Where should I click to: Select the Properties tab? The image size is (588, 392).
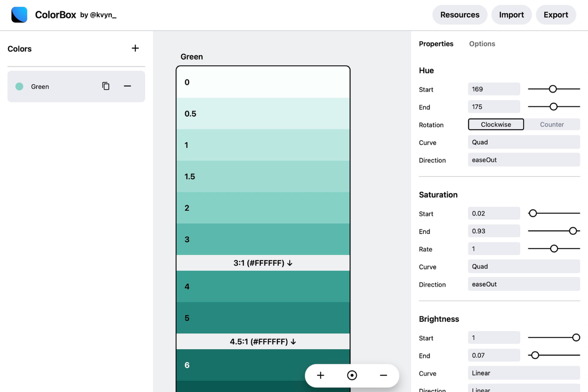436,44
